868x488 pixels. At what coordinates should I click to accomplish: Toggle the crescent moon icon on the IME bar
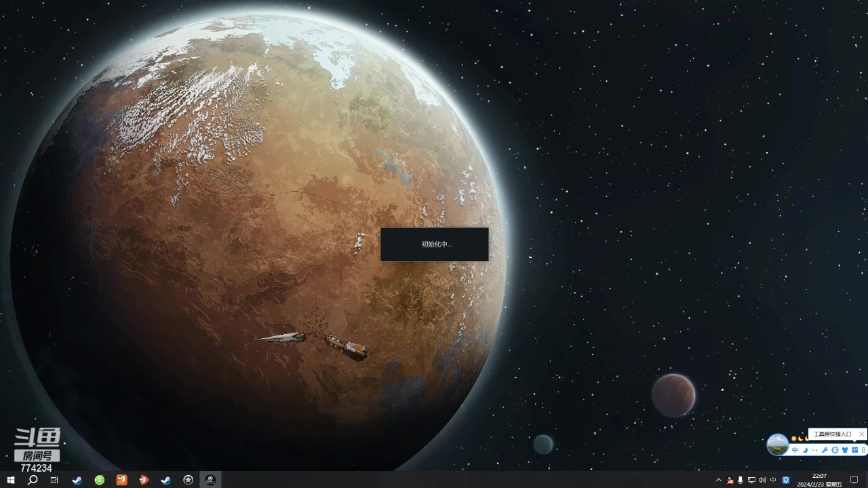(x=805, y=450)
